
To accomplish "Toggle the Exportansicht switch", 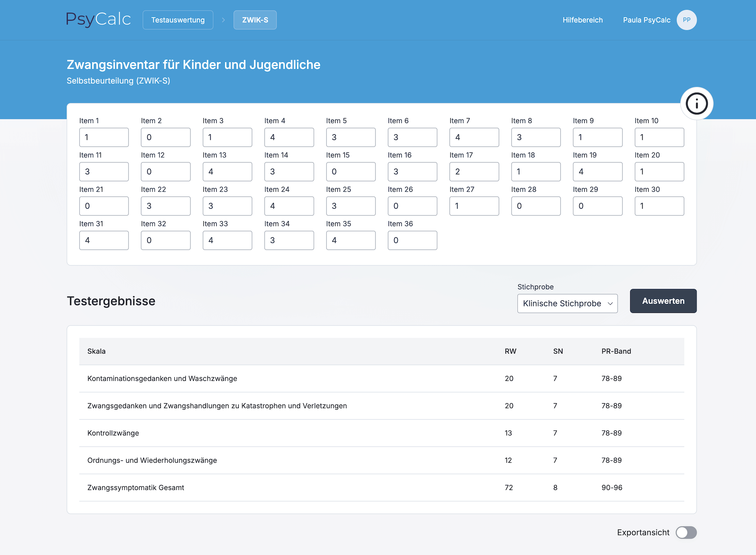I will tap(686, 532).
